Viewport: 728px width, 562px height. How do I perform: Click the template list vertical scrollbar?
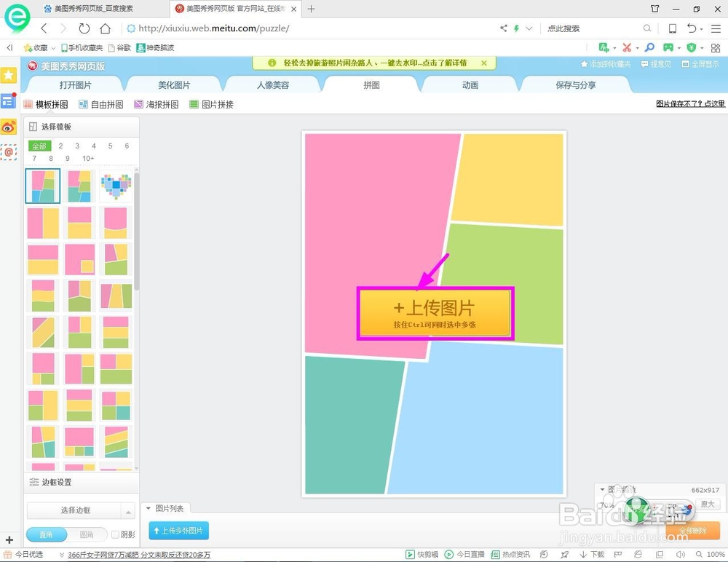(137, 231)
